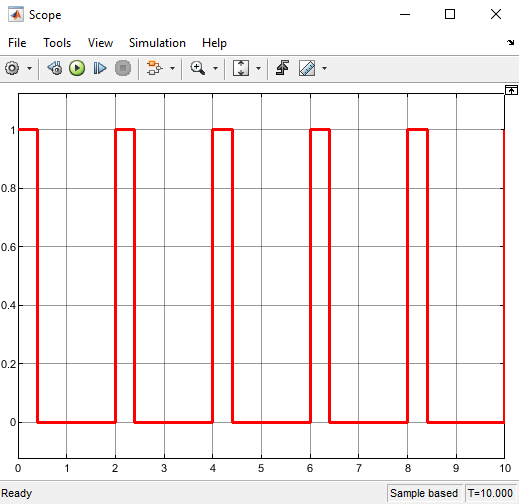Open the File menu

(17, 43)
